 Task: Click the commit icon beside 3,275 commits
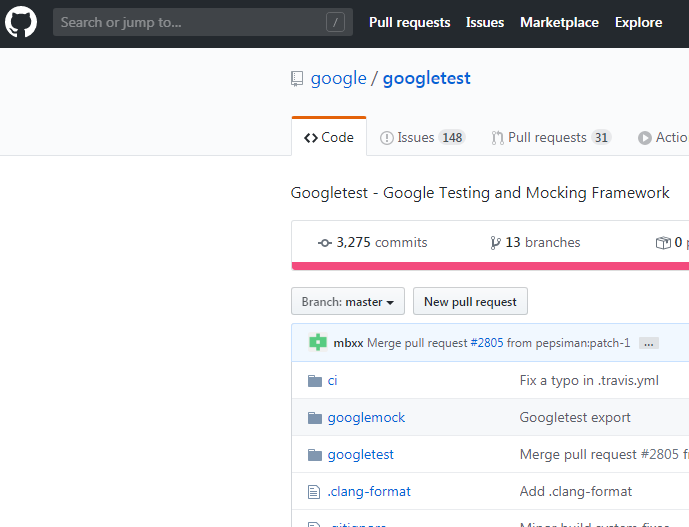tap(325, 243)
